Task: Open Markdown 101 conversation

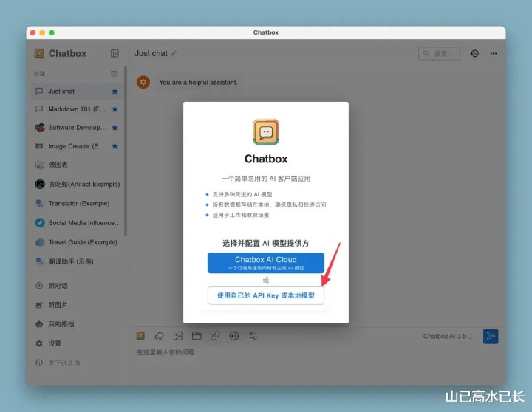Action: [x=77, y=109]
